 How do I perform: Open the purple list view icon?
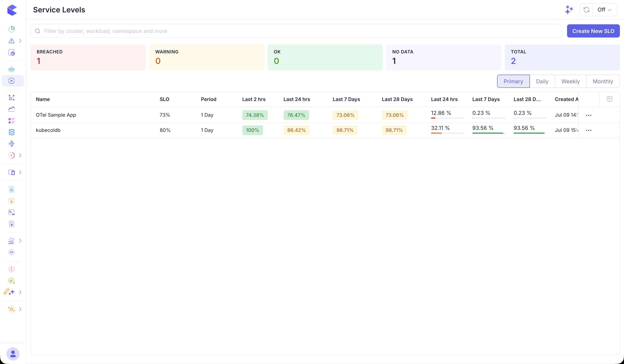click(11, 121)
